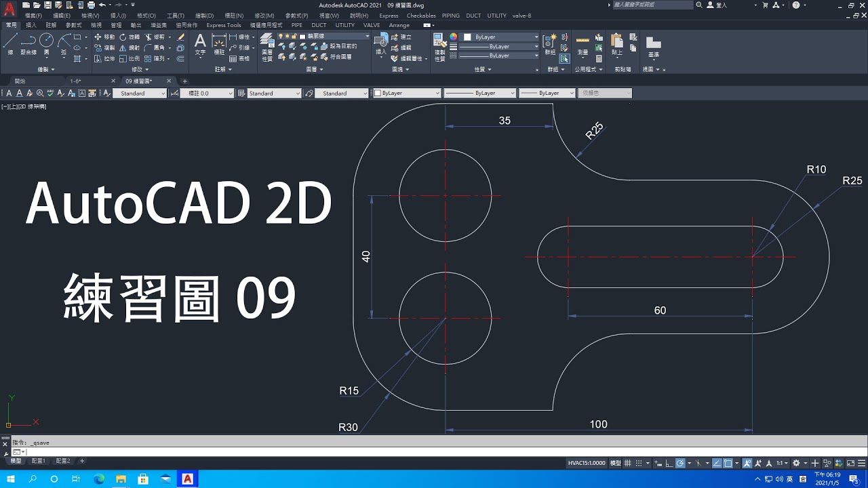The width and height of the screenshot is (868, 488).
Task: Click the 移動 (Move) tool
Action: pyautogui.click(x=104, y=37)
